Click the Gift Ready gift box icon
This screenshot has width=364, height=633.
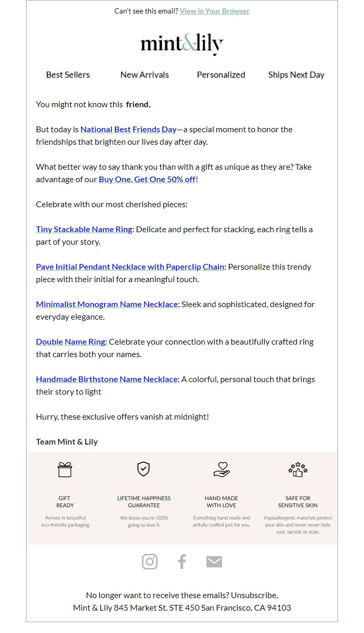coord(64,470)
